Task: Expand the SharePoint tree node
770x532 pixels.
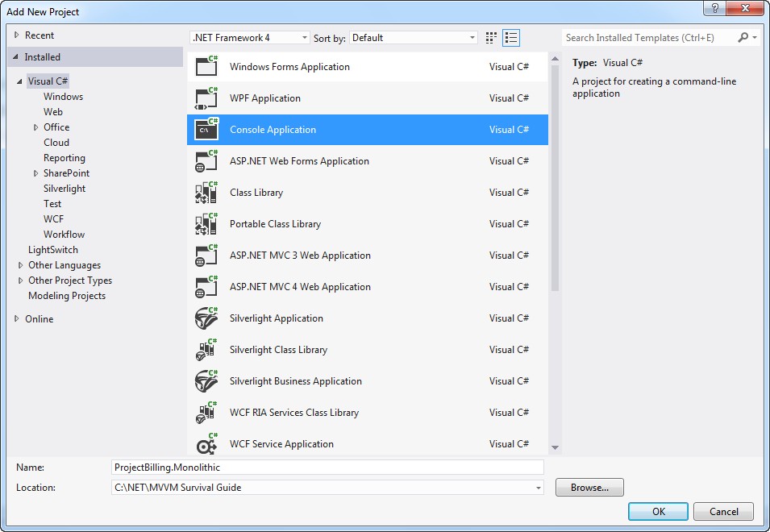Action: pyautogui.click(x=35, y=173)
